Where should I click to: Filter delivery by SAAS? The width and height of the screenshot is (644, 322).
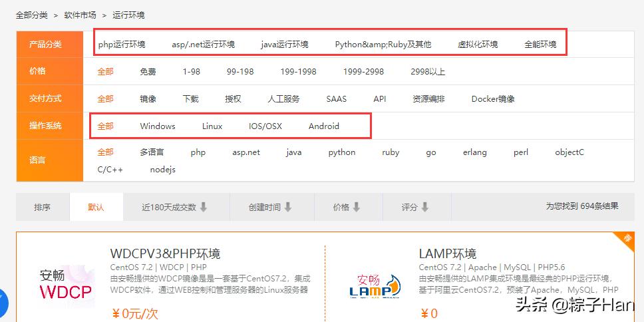click(x=337, y=99)
